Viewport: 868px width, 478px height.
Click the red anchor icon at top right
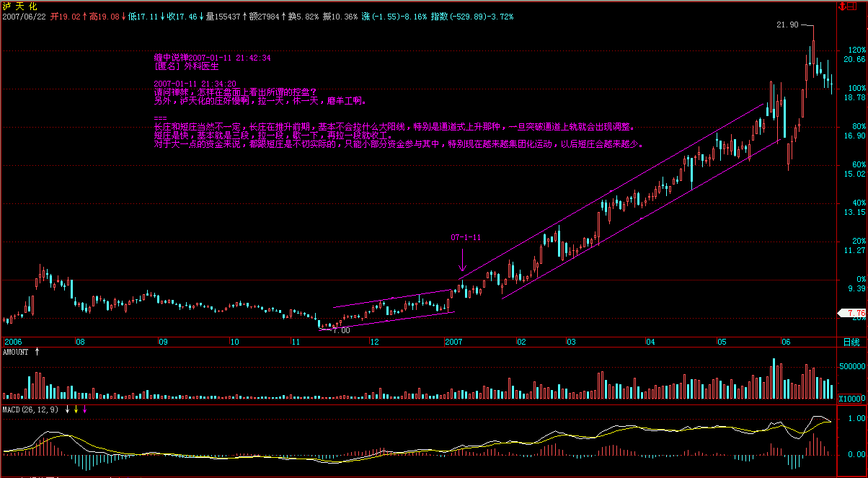point(841,6)
